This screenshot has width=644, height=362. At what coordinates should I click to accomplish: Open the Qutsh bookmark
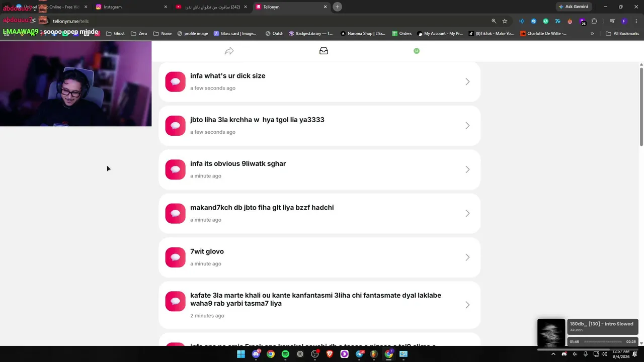[x=274, y=34]
